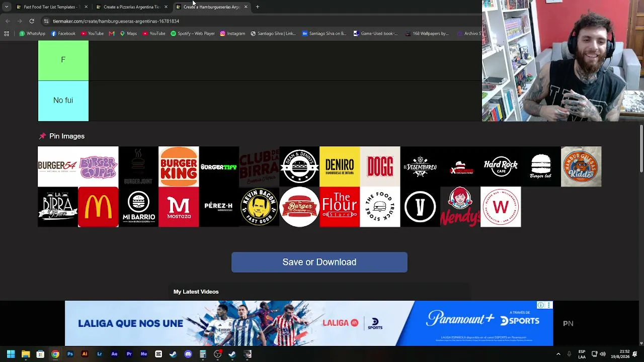Open the Spotify Web Player bookmark
This screenshot has height=362, width=644.
coord(193,34)
